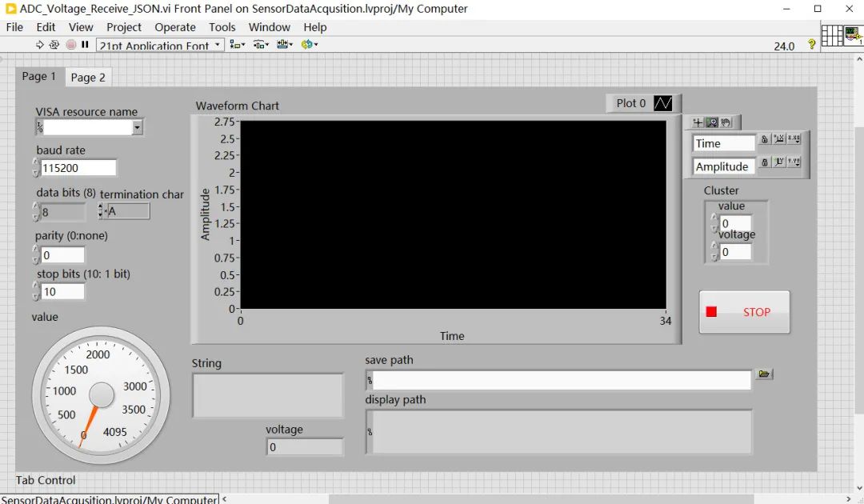This screenshot has height=504, width=864.
Task: Click the baud rate field showing 115200
Action: pos(78,168)
